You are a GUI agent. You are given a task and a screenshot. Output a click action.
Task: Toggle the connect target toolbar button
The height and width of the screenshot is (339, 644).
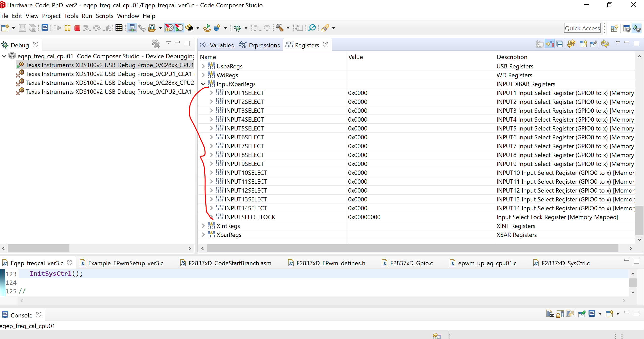[x=132, y=28]
